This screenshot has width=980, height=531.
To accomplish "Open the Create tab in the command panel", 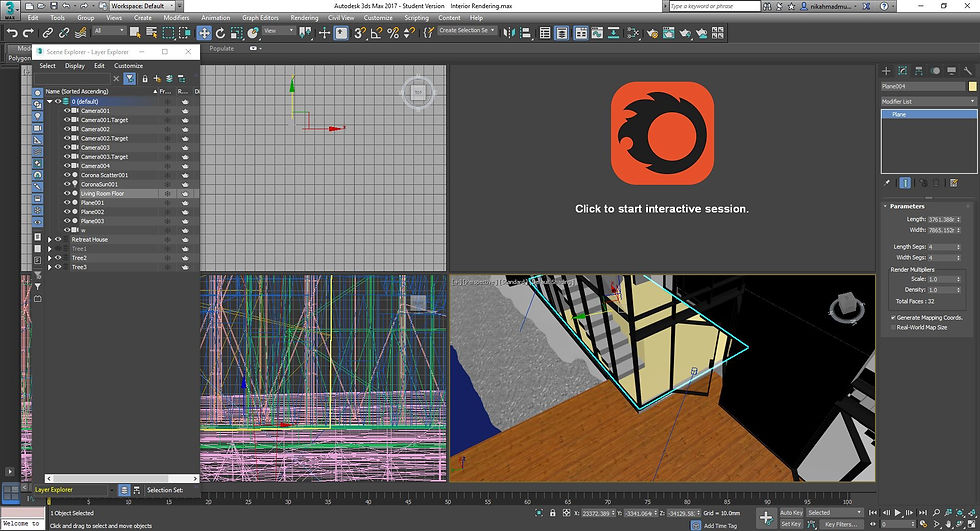I will coord(886,71).
